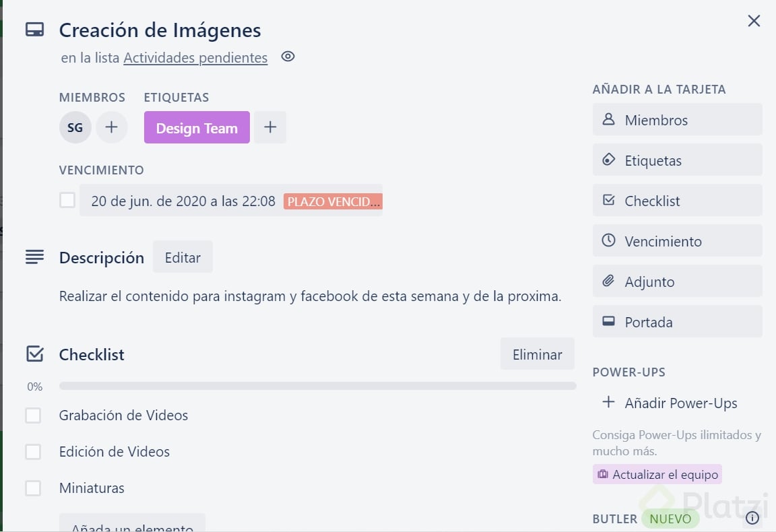Screen dimensions: 776x532
Task: Click the description lines icon
Action: 34,257
